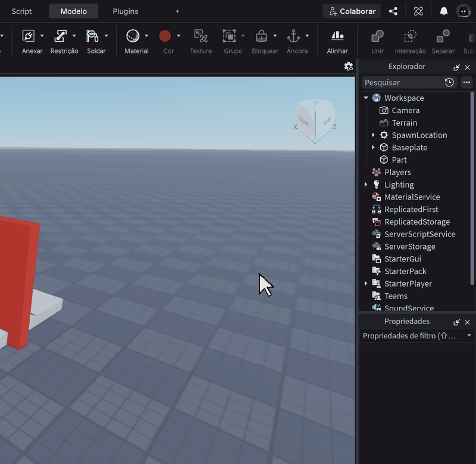Toggle the Âncora anchor icon

point(293,36)
